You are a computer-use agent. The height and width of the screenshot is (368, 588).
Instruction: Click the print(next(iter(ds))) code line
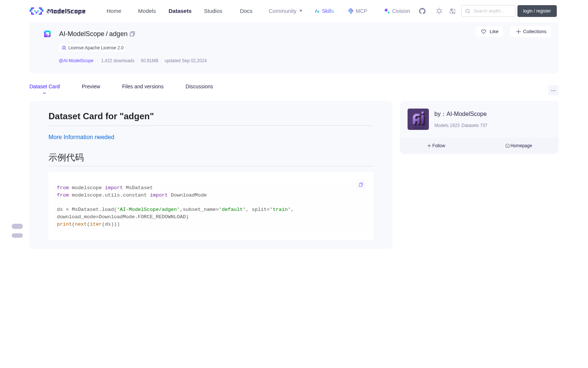tap(88, 224)
